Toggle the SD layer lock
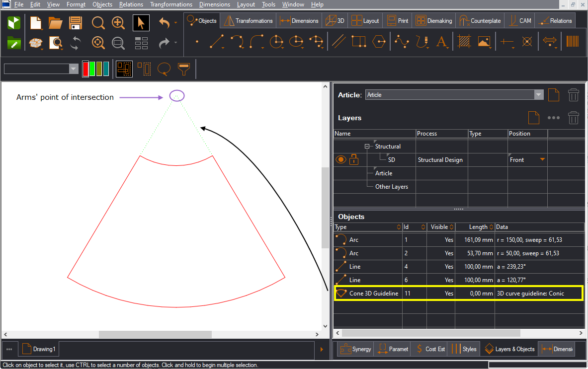588x369 pixels. (x=354, y=160)
